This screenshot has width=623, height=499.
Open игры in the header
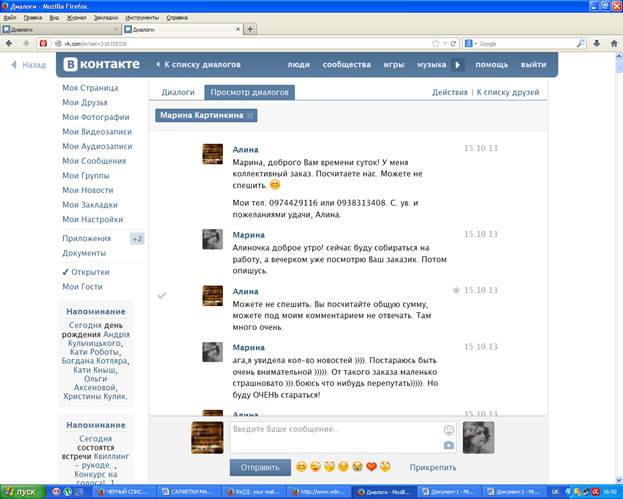394,64
